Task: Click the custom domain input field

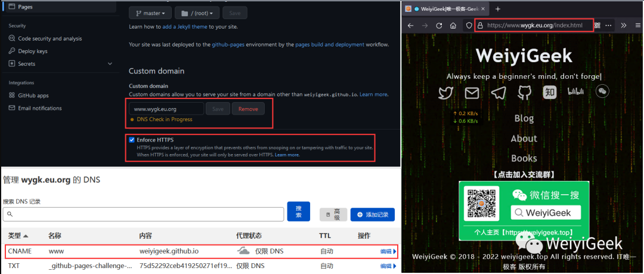Action: coord(166,109)
